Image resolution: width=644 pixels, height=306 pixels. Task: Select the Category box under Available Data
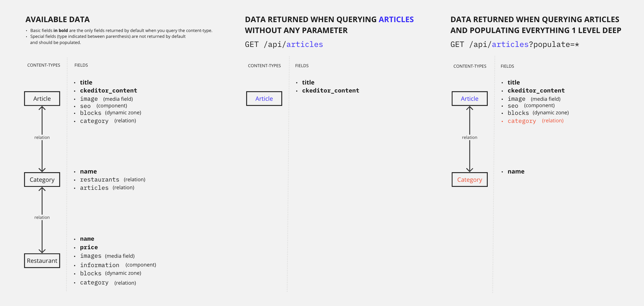pyautogui.click(x=42, y=180)
